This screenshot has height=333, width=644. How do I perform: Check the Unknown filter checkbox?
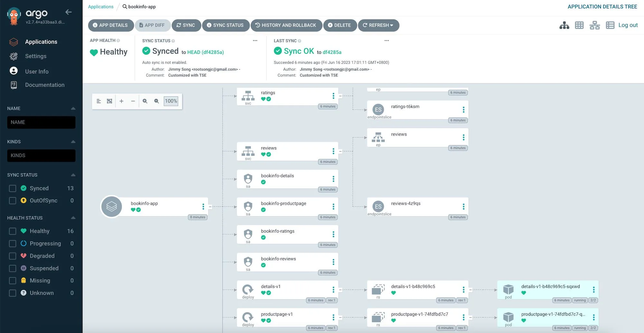[13, 293]
